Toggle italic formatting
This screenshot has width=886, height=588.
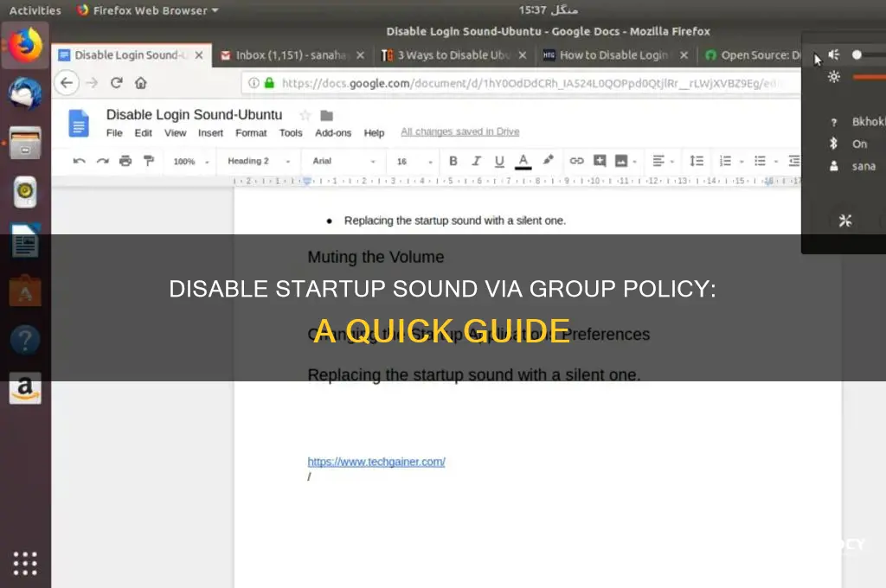pyautogui.click(x=477, y=161)
